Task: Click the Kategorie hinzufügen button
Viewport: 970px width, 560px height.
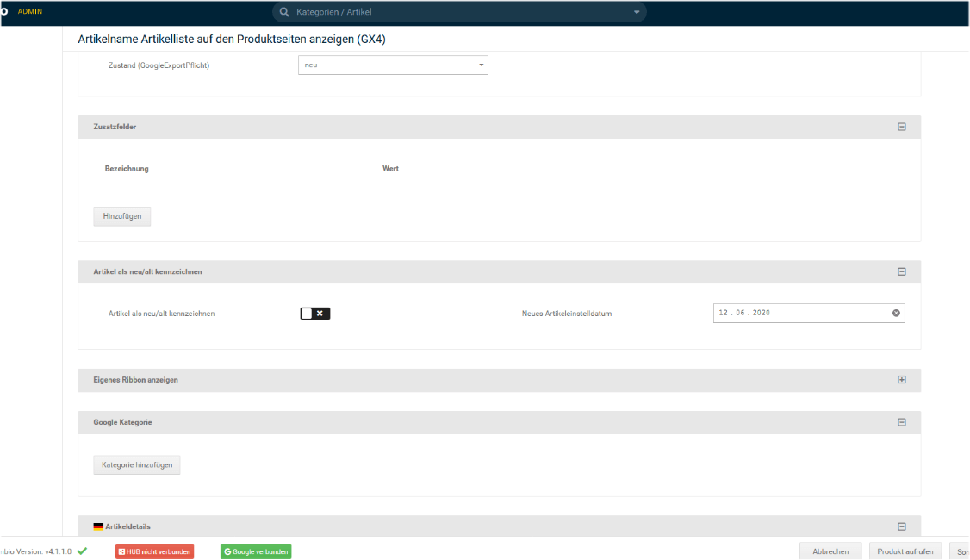Action: [137, 465]
